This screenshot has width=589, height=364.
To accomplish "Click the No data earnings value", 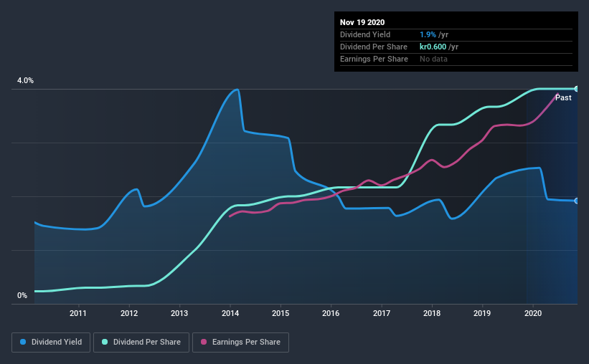I will [x=433, y=59].
